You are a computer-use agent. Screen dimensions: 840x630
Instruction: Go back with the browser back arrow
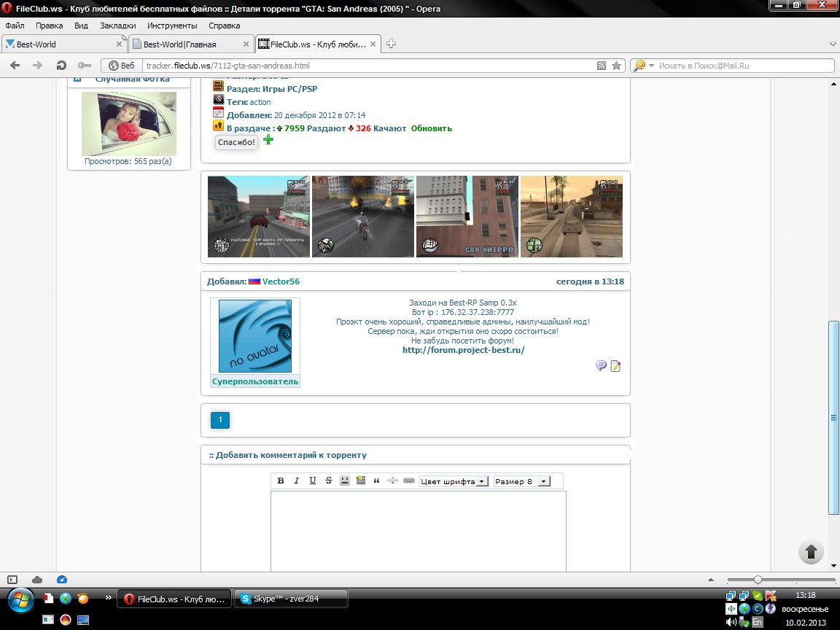(x=15, y=66)
